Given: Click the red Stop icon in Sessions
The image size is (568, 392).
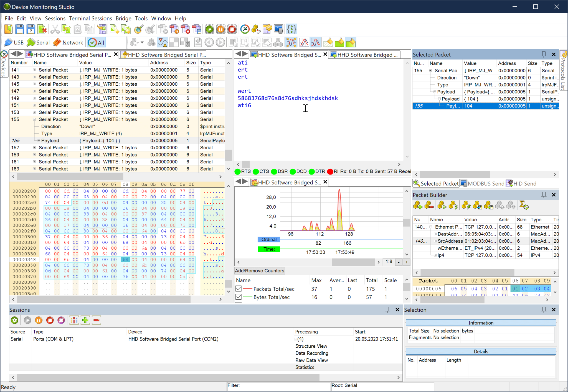Looking at the screenshot, I should pos(50,320).
